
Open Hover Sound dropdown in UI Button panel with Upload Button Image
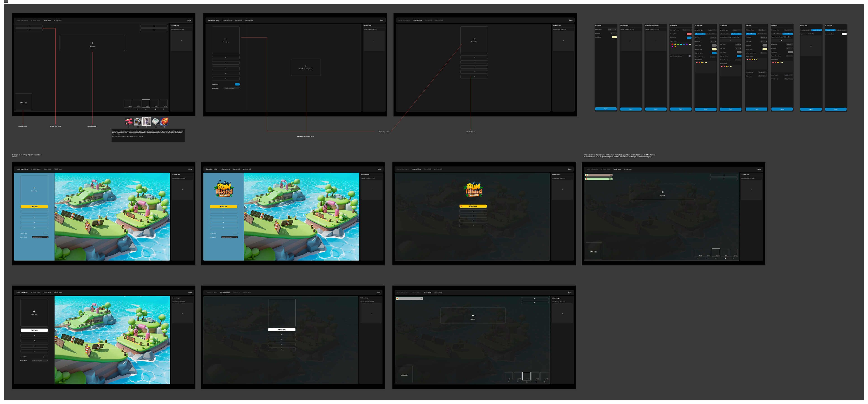[788, 75]
